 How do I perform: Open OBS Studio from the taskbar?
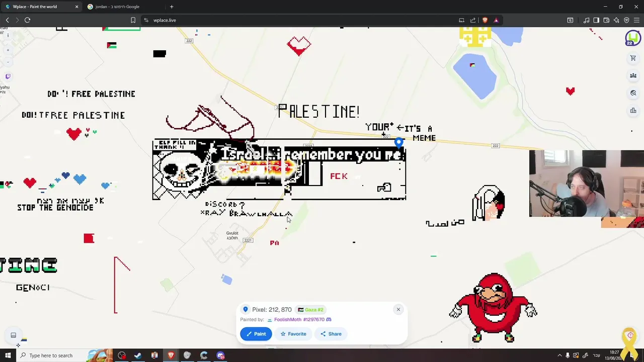[121, 355]
